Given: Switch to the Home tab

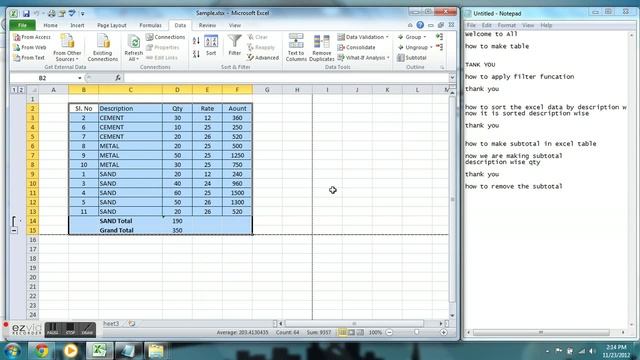Looking at the screenshot, I should point(51,25).
